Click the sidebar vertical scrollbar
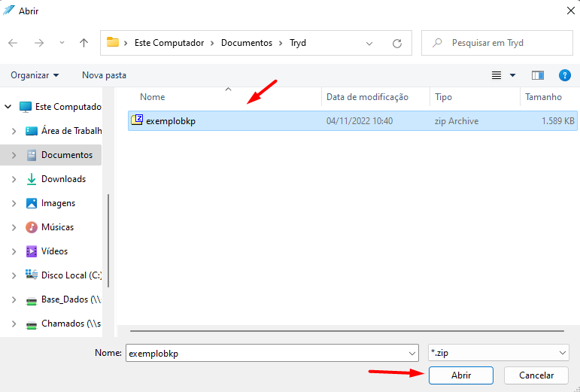The width and height of the screenshot is (580, 392). tap(108, 241)
